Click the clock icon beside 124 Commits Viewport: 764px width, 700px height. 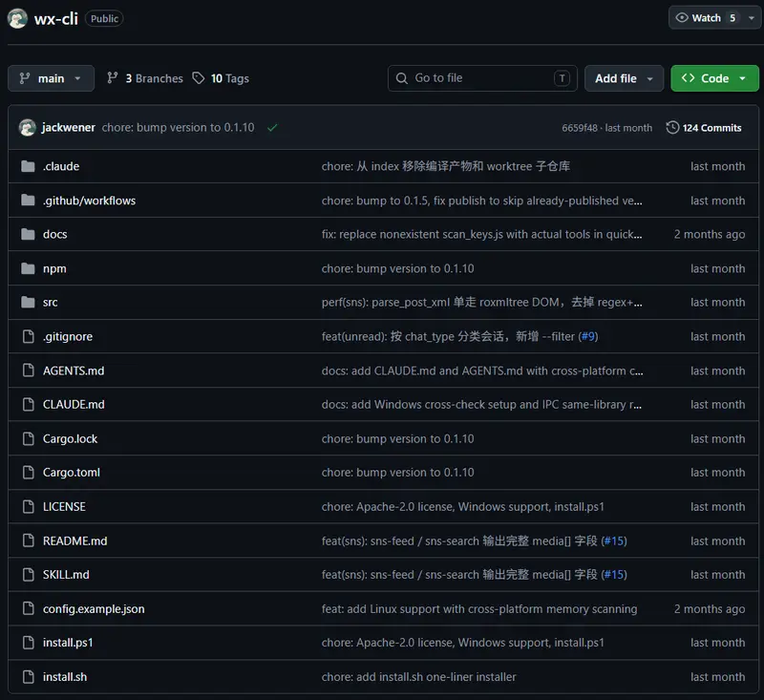click(672, 128)
